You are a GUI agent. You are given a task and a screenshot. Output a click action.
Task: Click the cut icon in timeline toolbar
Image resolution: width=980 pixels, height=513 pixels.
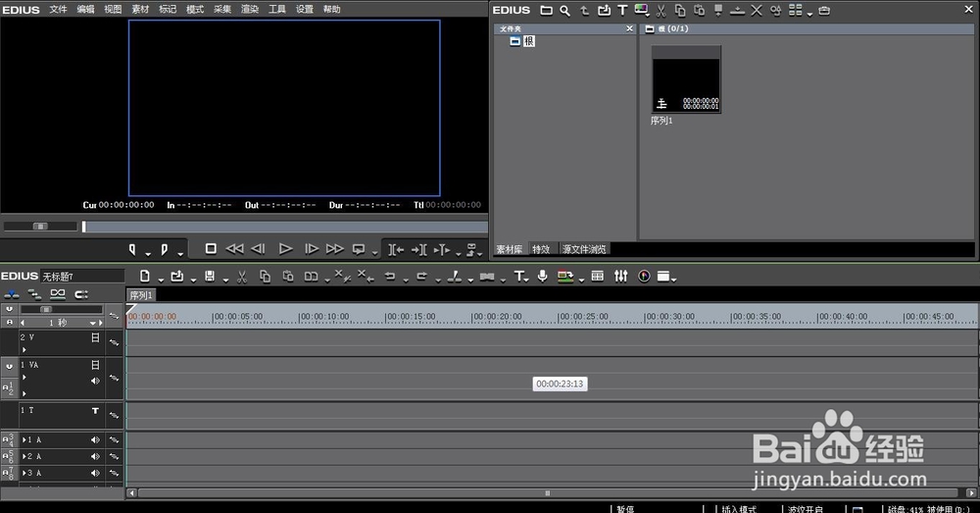point(242,277)
